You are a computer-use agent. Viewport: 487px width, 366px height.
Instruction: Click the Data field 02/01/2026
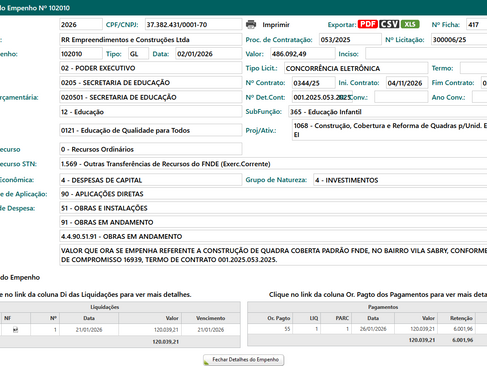209,54
